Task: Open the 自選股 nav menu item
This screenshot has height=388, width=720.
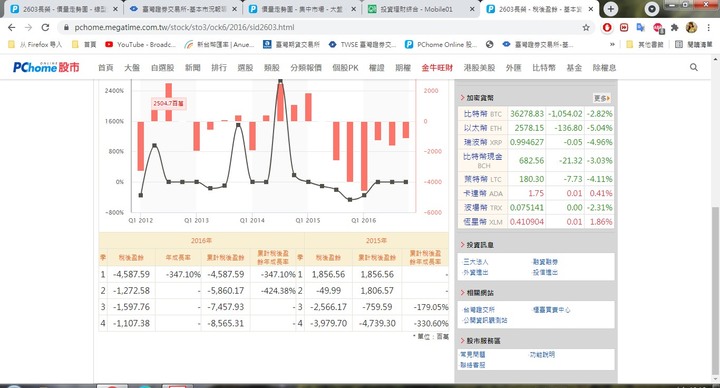Action: (x=163, y=67)
